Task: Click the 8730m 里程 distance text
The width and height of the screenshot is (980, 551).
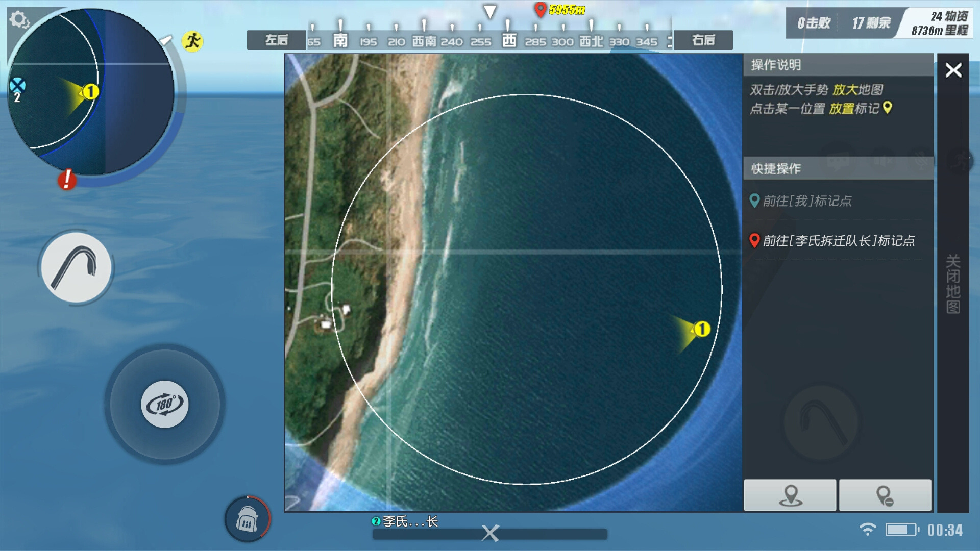Action: coord(940,31)
